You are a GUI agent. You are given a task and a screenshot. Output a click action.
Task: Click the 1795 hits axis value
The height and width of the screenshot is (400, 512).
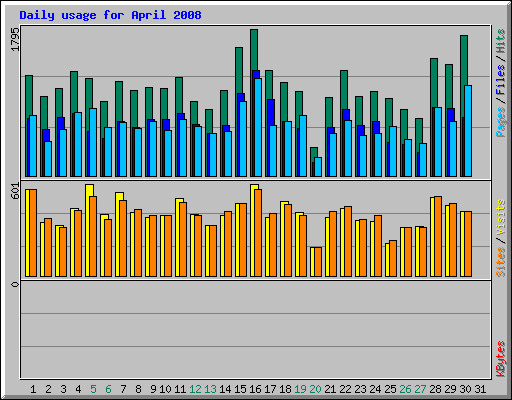[15, 39]
